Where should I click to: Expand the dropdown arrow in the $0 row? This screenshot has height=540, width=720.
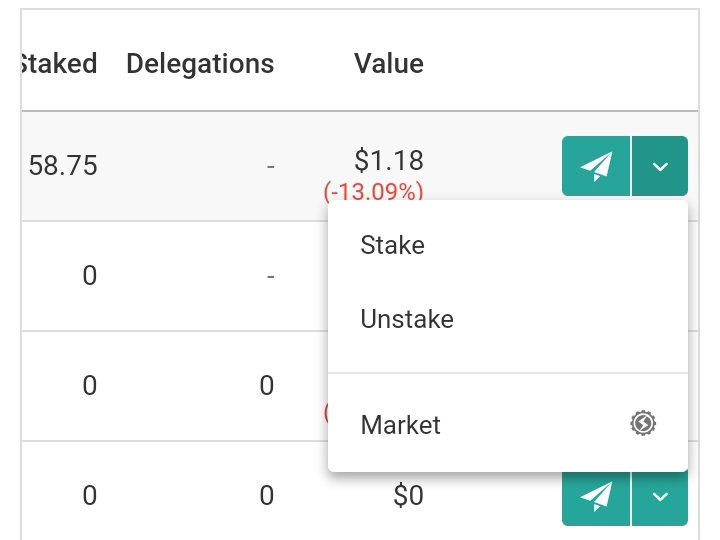[660, 496]
